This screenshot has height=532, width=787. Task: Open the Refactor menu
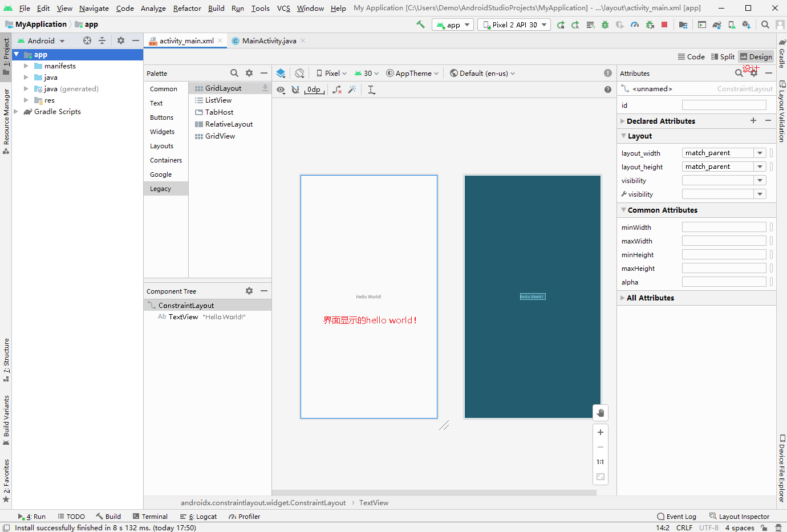point(187,8)
